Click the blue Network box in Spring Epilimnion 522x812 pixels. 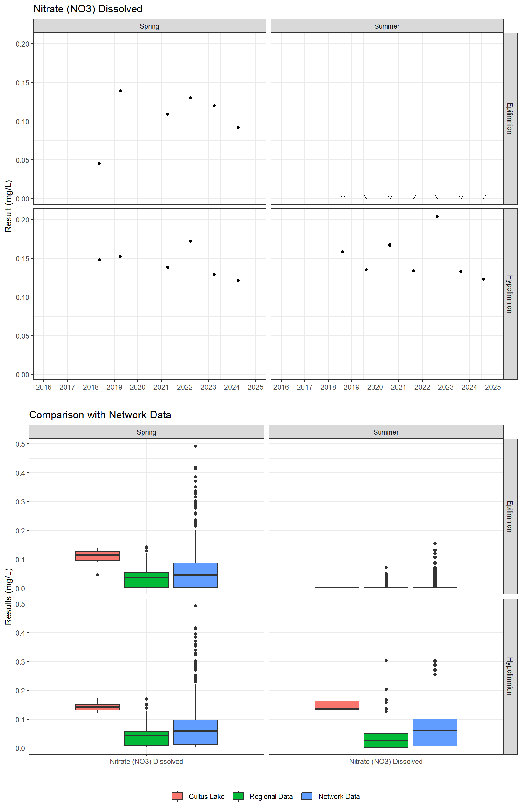click(x=195, y=575)
